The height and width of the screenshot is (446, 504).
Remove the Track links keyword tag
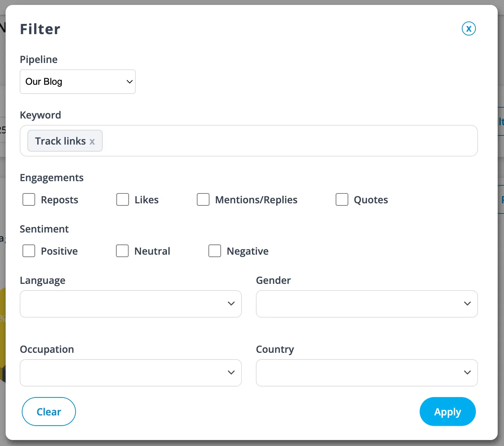(x=92, y=142)
